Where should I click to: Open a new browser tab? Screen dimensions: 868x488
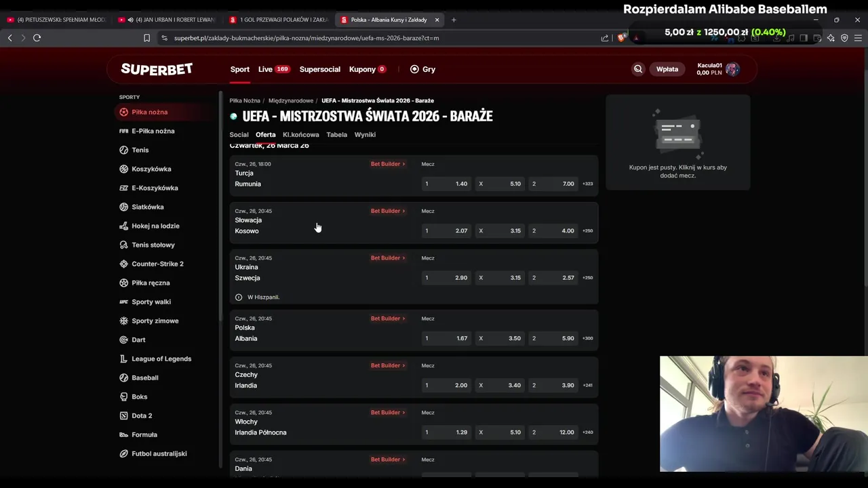(x=454, y=20)
